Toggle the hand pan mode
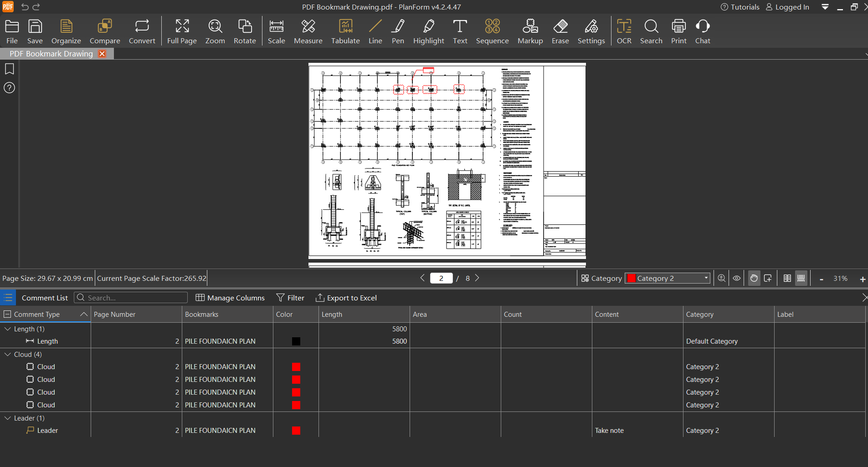The image size is (868, 467). coord(754,278)
